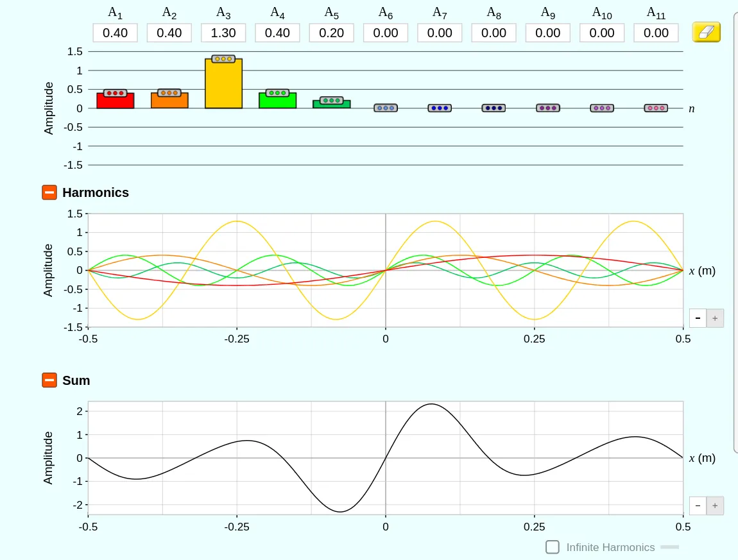Edit the A3 amplitude value 1.30
Image resolution: width=738 pixels, height=560 pixels.
tap(223, 33)
